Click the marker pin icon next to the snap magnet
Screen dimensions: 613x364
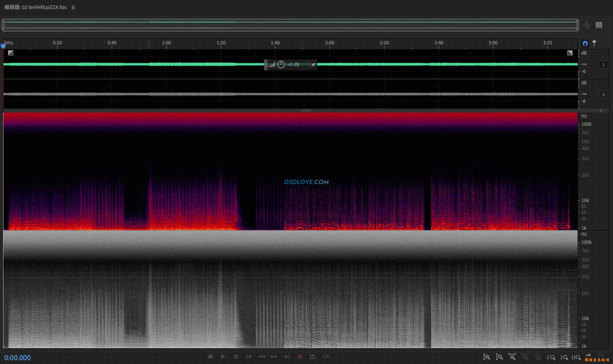pyautogui.click(x=594, y=43)
